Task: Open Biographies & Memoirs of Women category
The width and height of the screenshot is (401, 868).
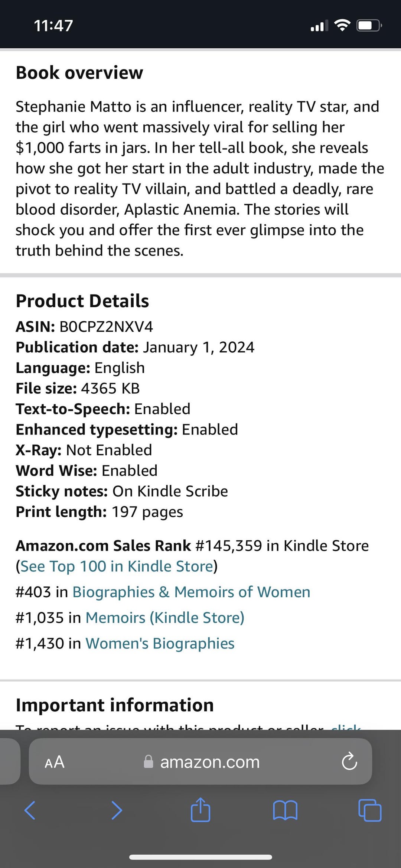Action: 191,592
